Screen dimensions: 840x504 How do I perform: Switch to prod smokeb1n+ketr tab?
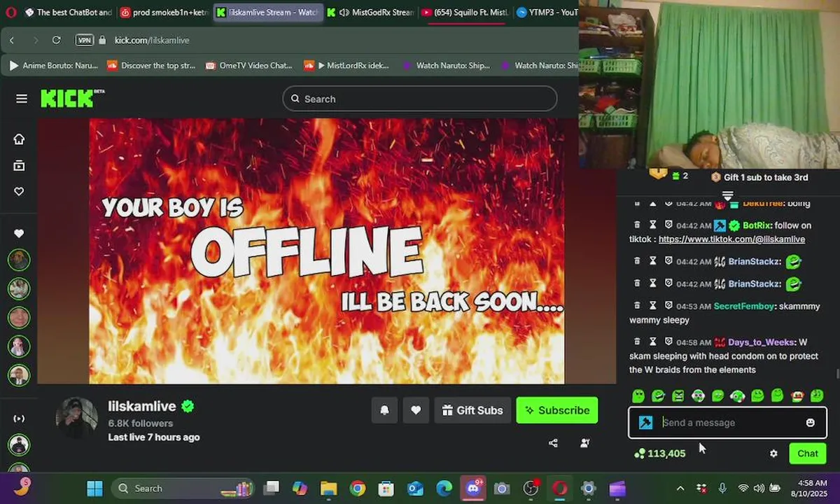pos(164,12)
